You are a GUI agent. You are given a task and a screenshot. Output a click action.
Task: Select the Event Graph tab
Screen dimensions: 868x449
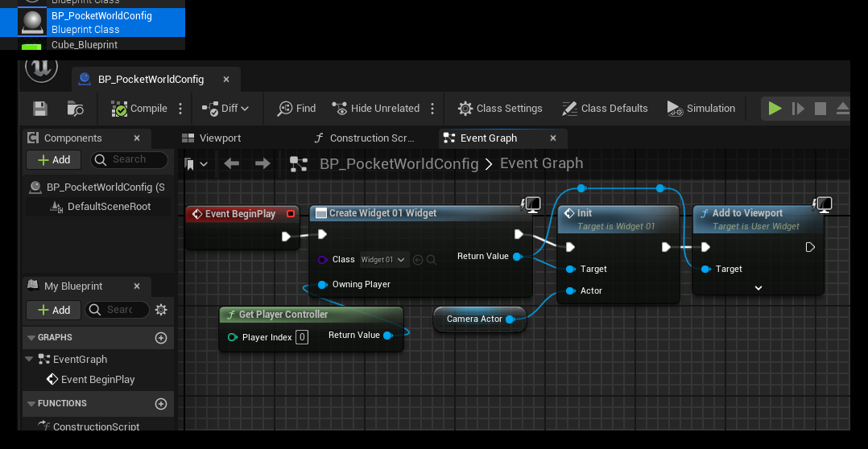(x=488, y=138)
